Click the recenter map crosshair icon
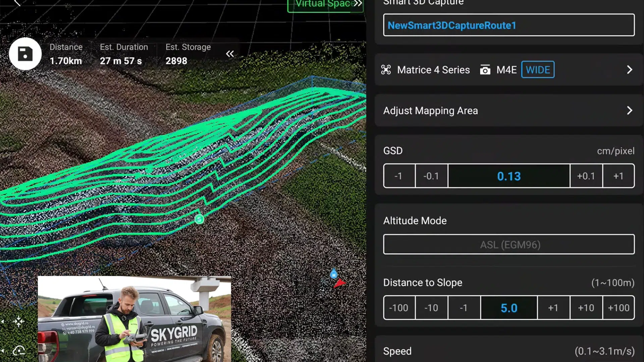The width and height of the screenshot is (644, 362). (19, 321)
